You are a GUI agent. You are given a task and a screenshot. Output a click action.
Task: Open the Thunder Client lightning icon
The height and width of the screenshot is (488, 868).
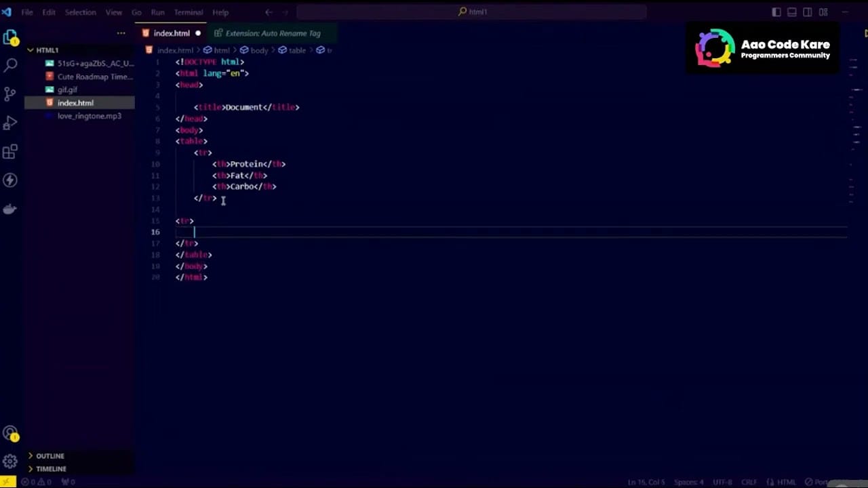10,180
